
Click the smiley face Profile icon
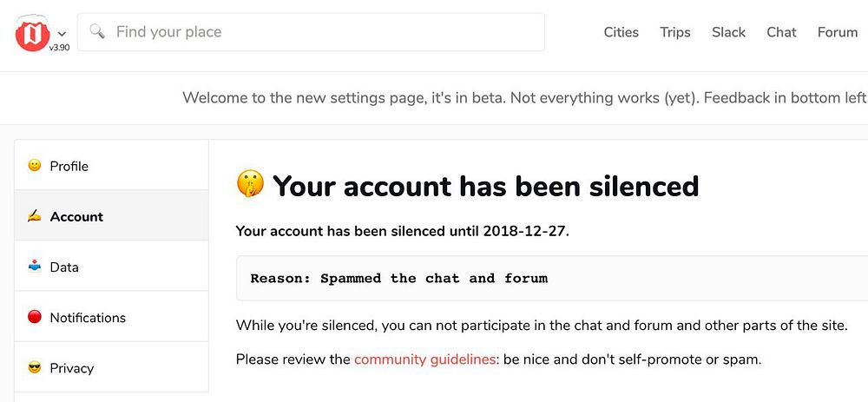click(35, 165)
